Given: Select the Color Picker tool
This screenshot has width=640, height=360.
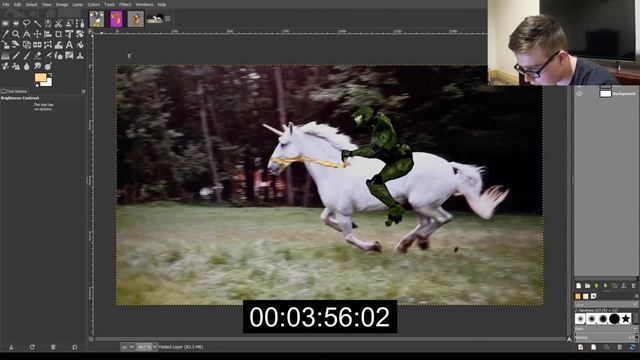Looking at the screenshot, I should pos(5,34).
